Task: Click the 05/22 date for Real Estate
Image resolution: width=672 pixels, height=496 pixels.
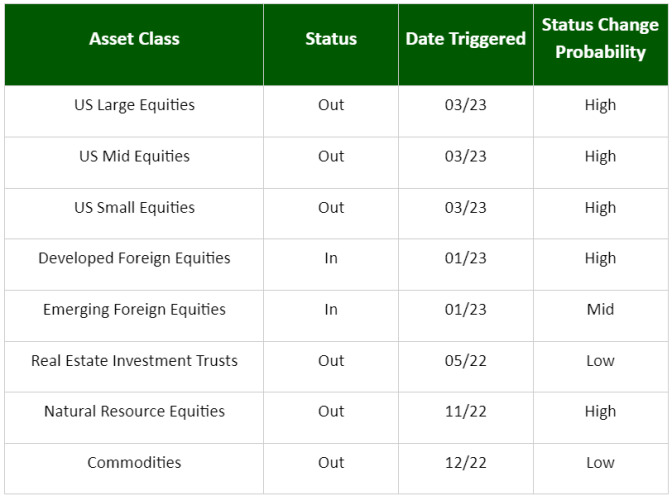Action: pyautogui.click(x=465, y=361)
